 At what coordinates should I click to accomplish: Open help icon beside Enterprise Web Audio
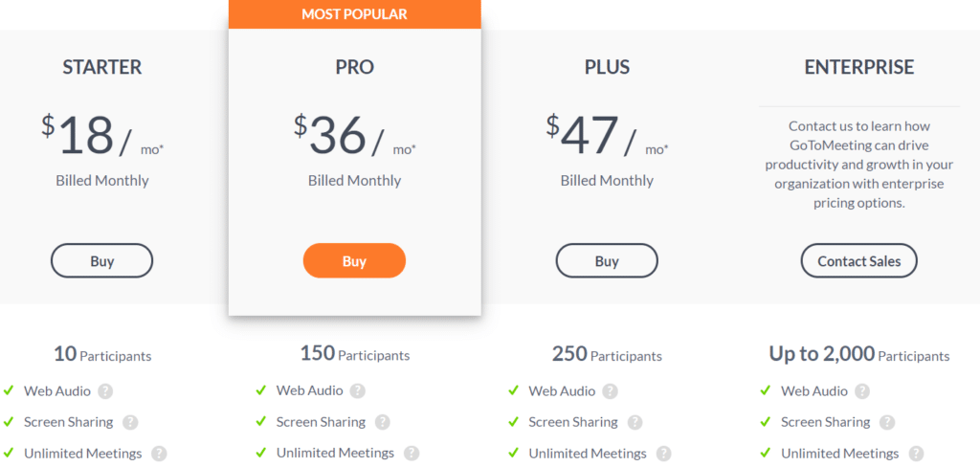point(862,392)
